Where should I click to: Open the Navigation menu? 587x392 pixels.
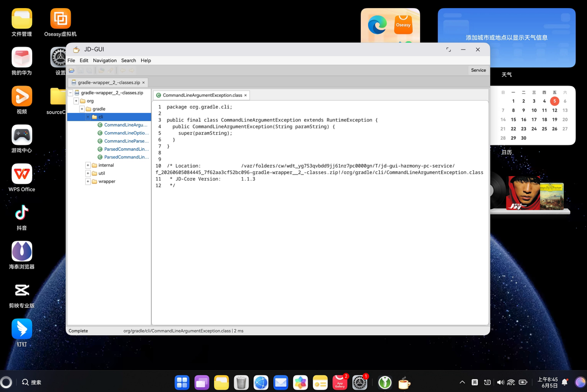tap(105, 60)
